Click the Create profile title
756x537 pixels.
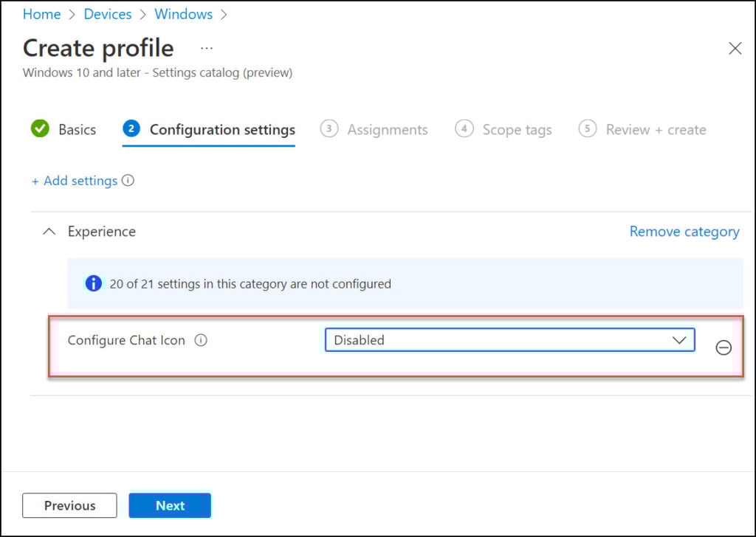pos(98,48)
